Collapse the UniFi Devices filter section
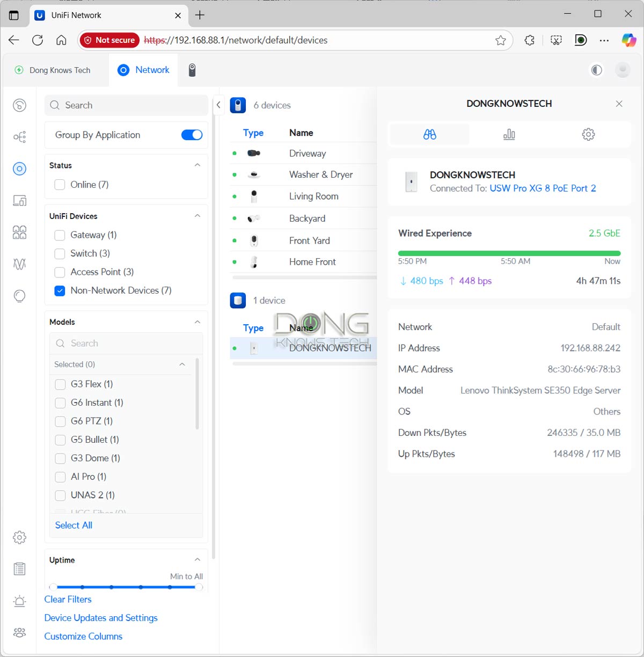The height and width of the screenshot is (657, 644). (x=197, y=216)
